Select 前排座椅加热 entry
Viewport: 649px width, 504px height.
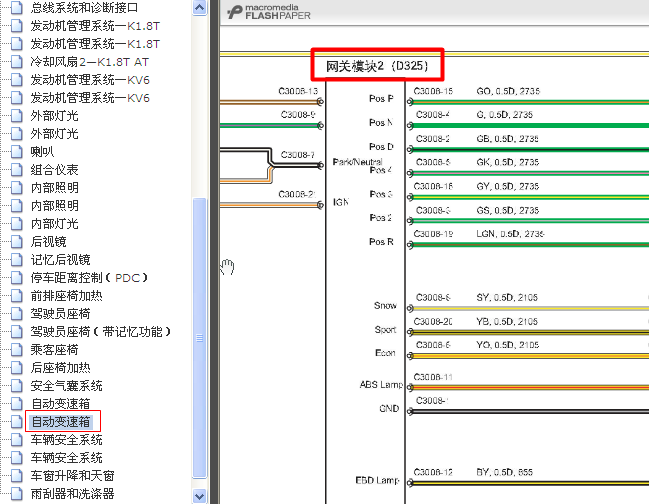click(66, 296)
